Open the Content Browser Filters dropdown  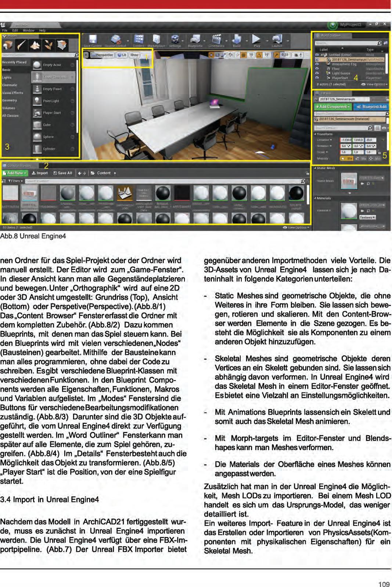(x=15, y=181)
